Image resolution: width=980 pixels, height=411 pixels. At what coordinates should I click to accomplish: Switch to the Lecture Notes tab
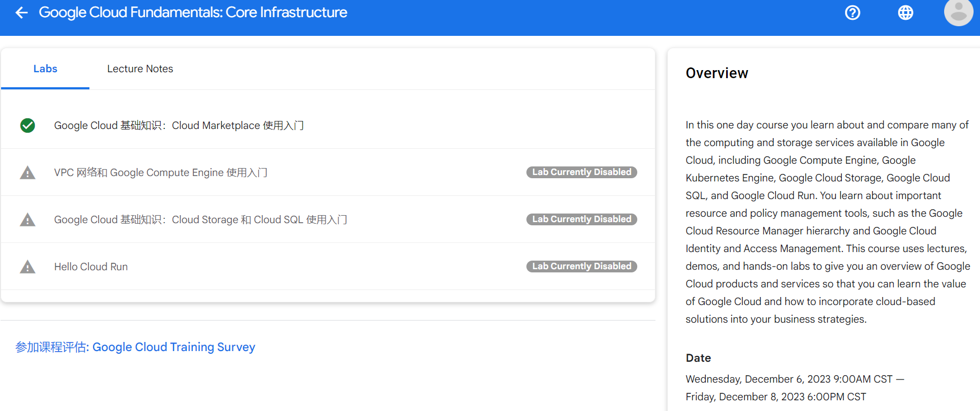click(140, 69)
